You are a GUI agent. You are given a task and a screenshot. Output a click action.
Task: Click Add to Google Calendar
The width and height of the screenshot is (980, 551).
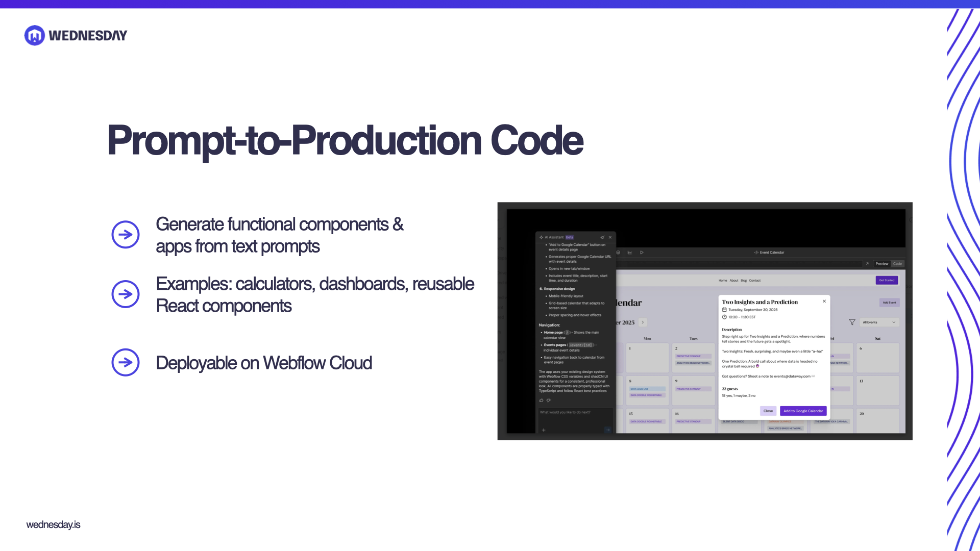[x=803, y=411]
